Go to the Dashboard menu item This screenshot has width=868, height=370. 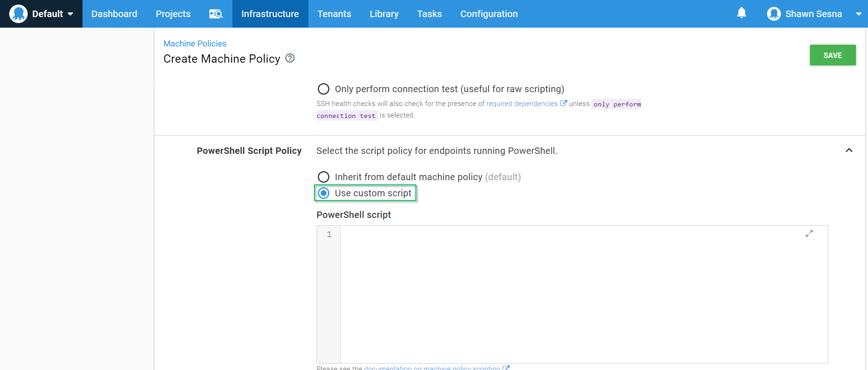114,14
